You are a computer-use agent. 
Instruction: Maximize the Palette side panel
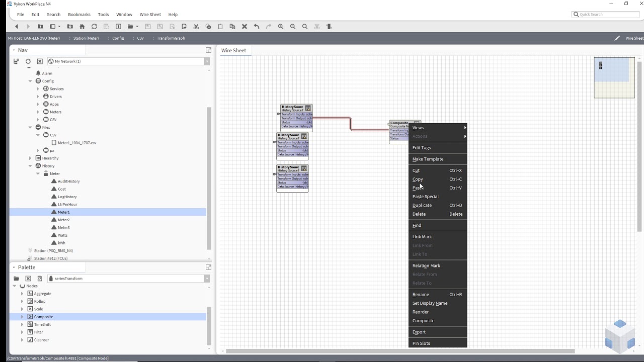[208, 267]
